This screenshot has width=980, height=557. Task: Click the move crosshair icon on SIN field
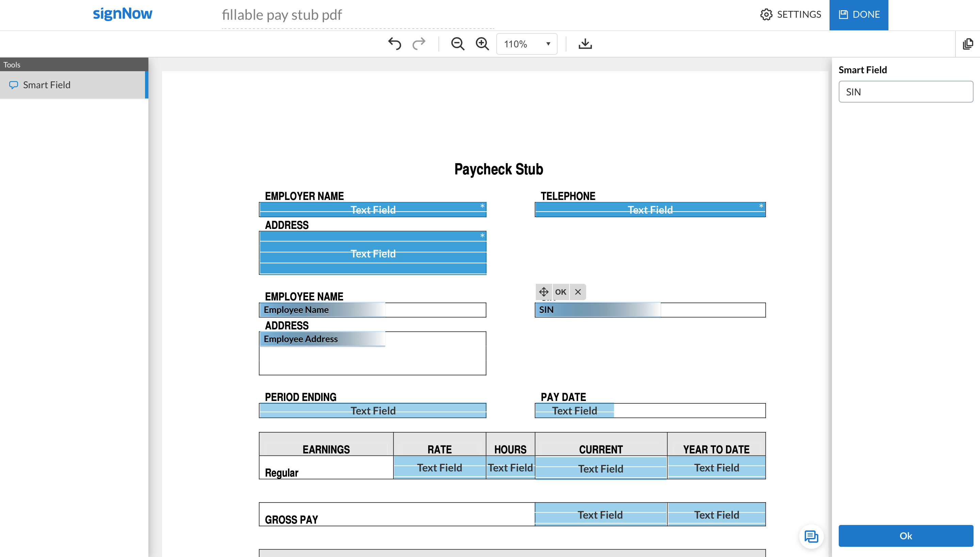coord(544,292)
